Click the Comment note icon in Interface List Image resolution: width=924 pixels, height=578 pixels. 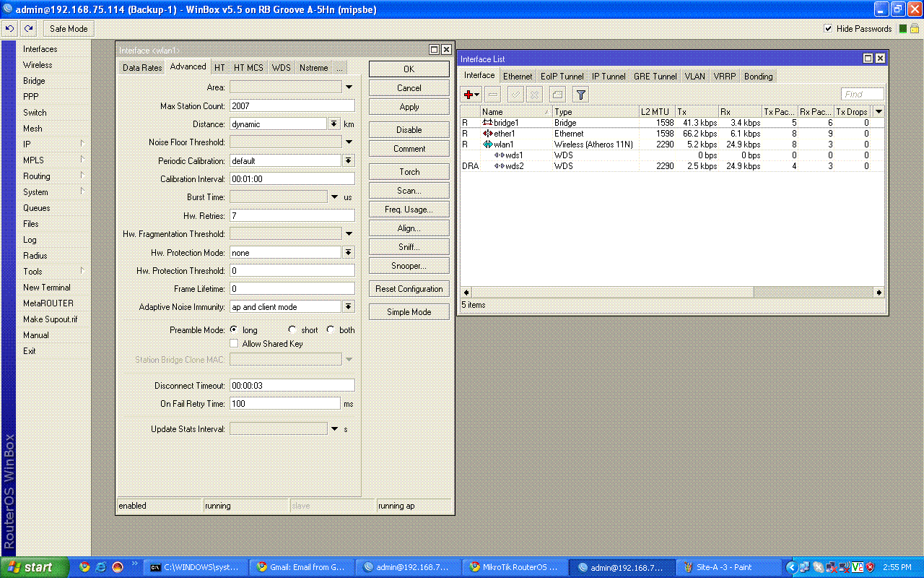click(557, 94)
